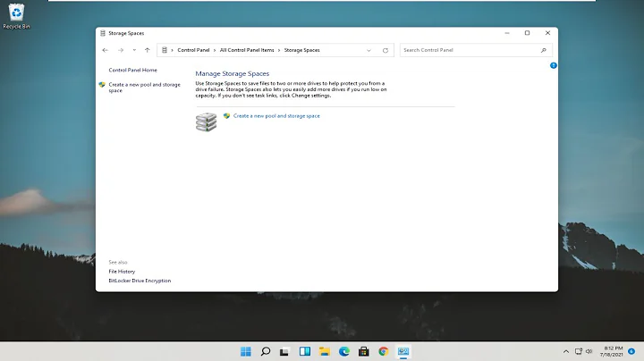The image size is (644, 361).
Task: Minimize the Storage Spaces window
Action: point(507,33)
